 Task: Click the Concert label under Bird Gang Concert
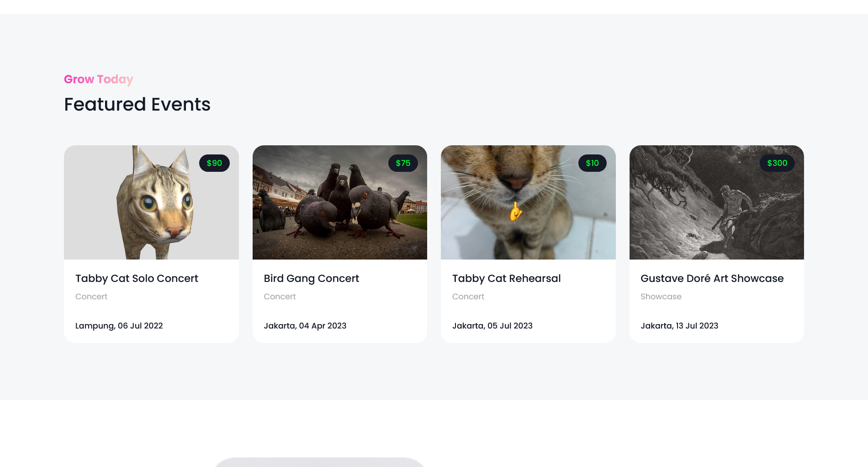(x=280, y=297)
